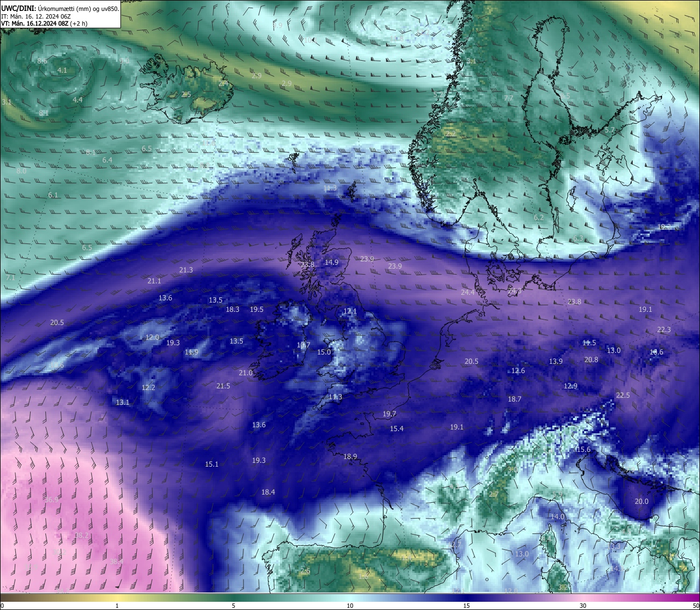Click the 10.2 value on the map
Image resolution: width=700 pixels, height=610 pixels.
664,226
